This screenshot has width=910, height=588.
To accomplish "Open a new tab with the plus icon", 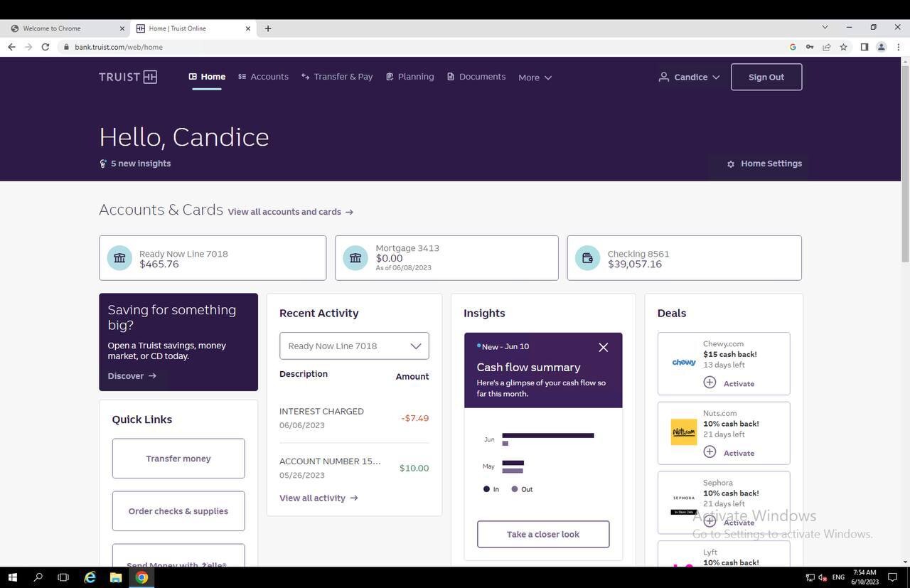I will click(x=268, y=28).
